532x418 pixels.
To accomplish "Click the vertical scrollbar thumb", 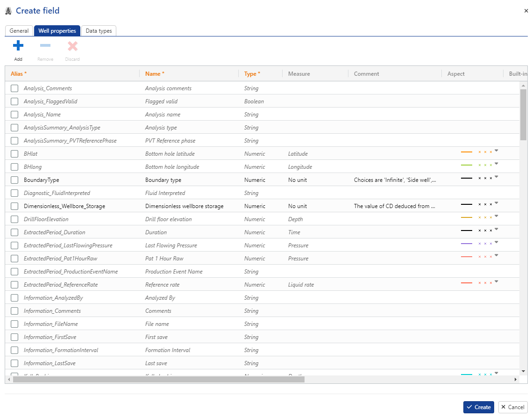I will pyautogui.click(x=524, y=115).
